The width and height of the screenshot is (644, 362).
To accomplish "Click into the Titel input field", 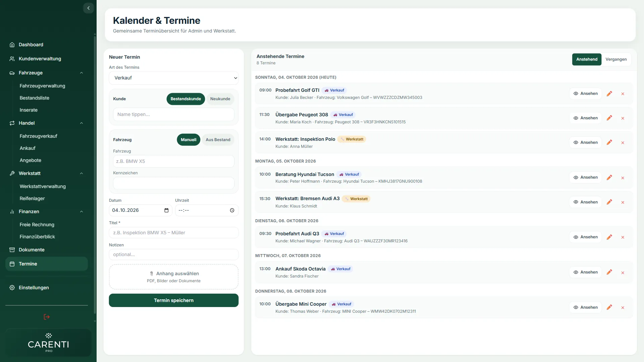I will coord(174,233).
